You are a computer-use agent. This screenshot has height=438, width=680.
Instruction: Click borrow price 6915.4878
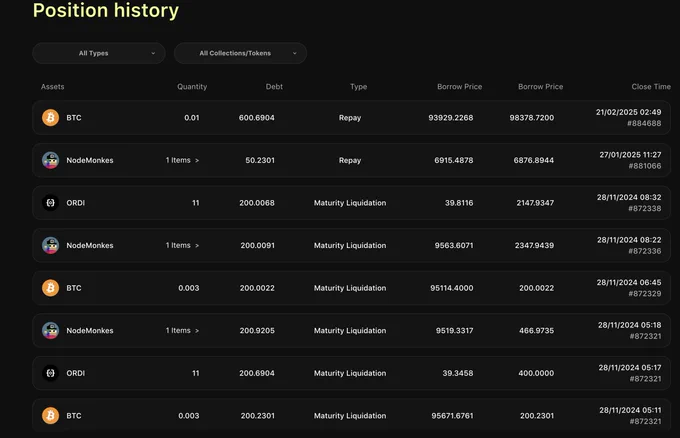pyautogui.click(x=454, y=160)
